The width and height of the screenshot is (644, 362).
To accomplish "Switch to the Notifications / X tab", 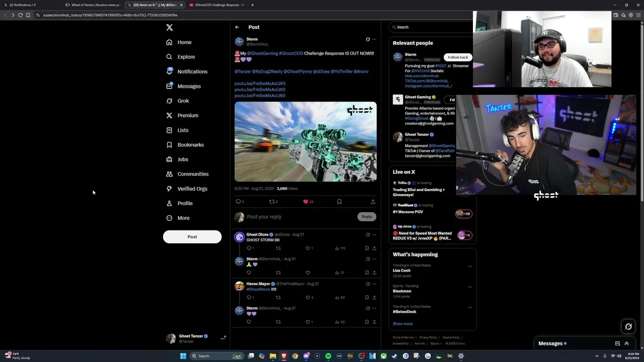I will [x=31, y=5].
